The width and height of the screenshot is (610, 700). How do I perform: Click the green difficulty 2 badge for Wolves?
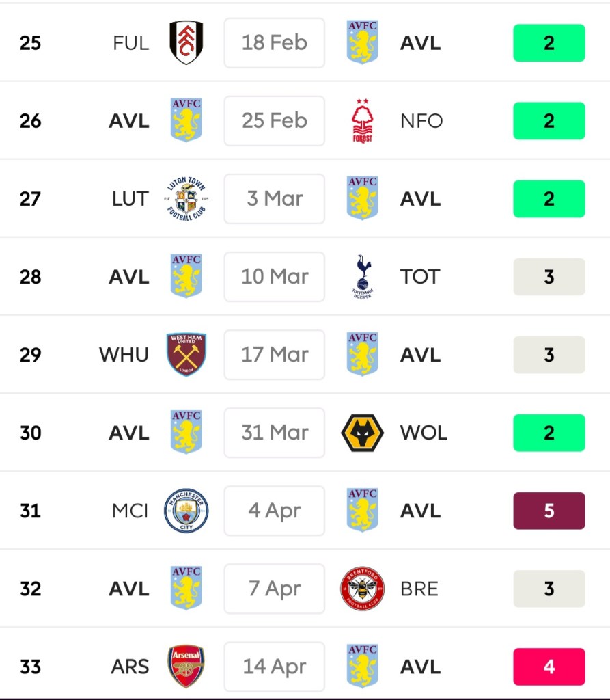click(549, 433)
